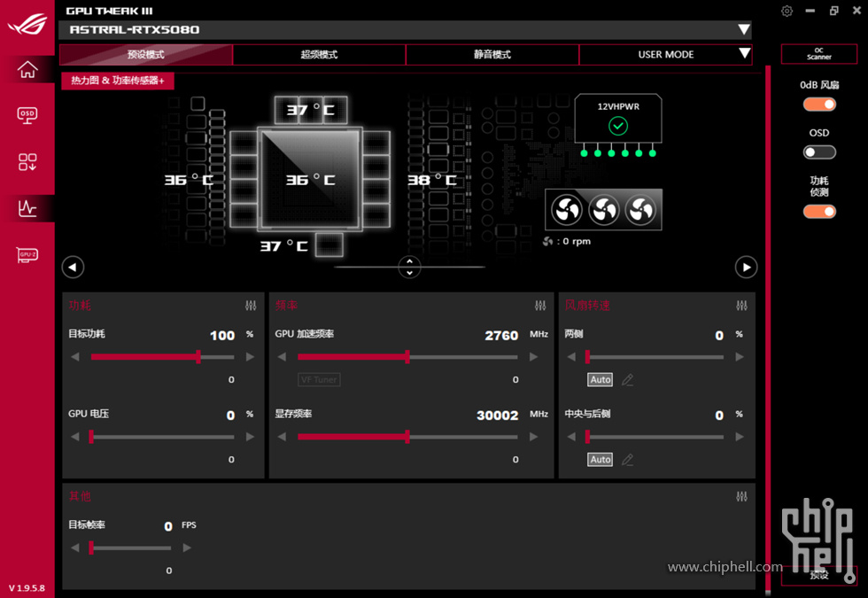Click the version V1.9.5.8 label
The width and height of the screenshot is (868, 598).
[x=27, y=588]
